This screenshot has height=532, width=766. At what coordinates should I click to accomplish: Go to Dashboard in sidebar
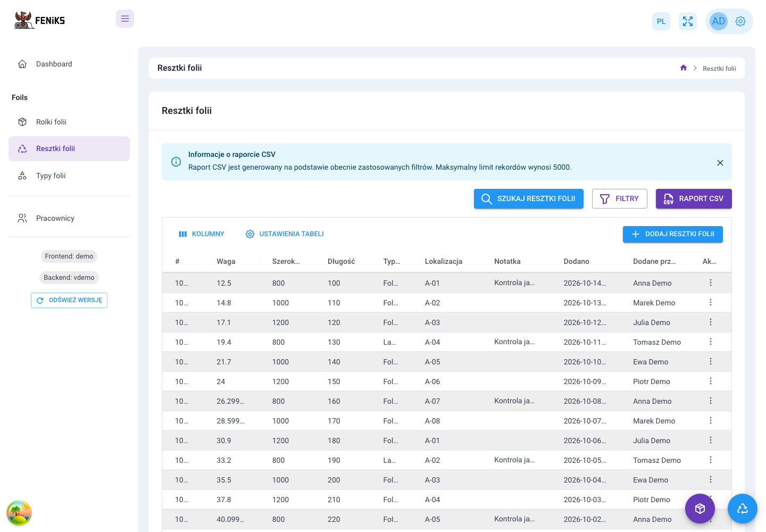tap(69, 64)
